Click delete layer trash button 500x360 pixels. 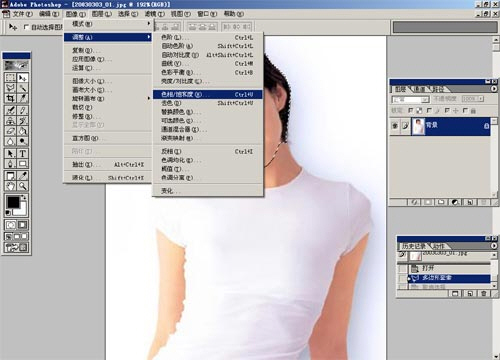pyautogui.click(x=484, y=202)
